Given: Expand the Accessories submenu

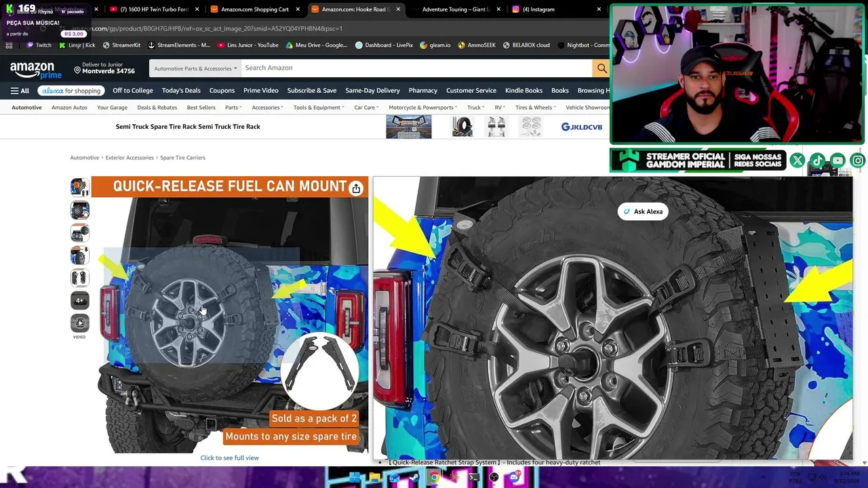Looking at the screenshot, I should point(267,108).
